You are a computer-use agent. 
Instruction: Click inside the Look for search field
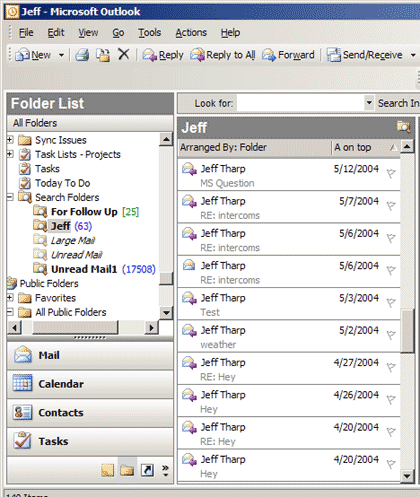tap(301, 103)
